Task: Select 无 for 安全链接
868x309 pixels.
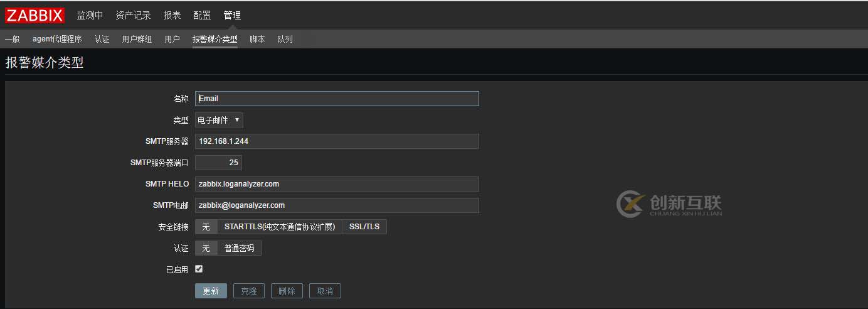Action: click(x=206, y=227)
